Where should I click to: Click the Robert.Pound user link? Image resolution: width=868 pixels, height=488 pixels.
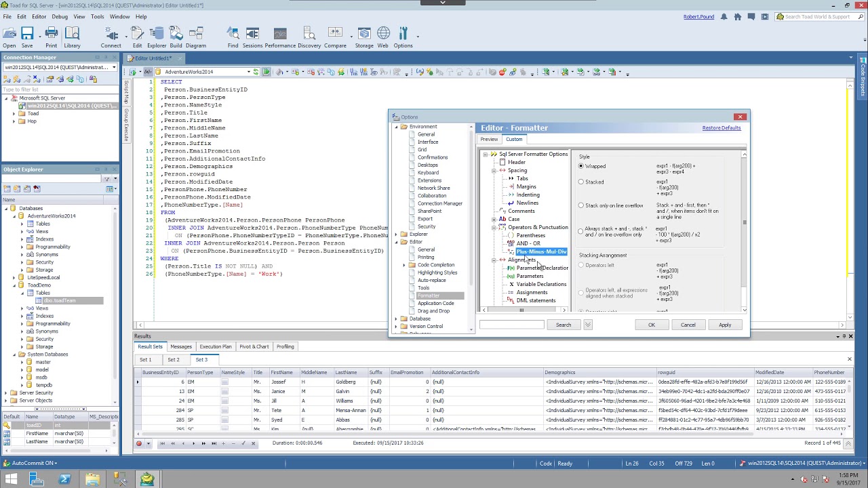pyautogui.click(x=698, y=17)
